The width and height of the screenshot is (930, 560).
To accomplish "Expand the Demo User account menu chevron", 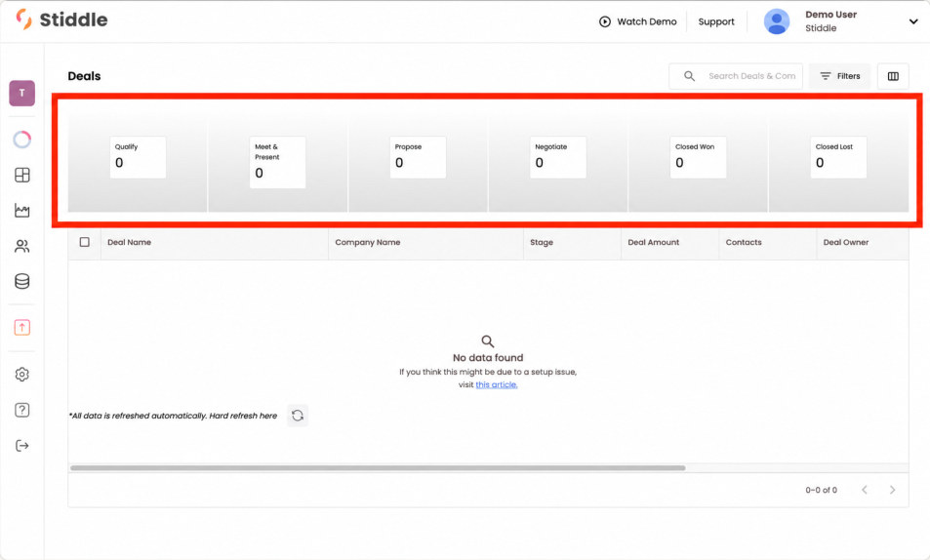I will click(913, 21).
